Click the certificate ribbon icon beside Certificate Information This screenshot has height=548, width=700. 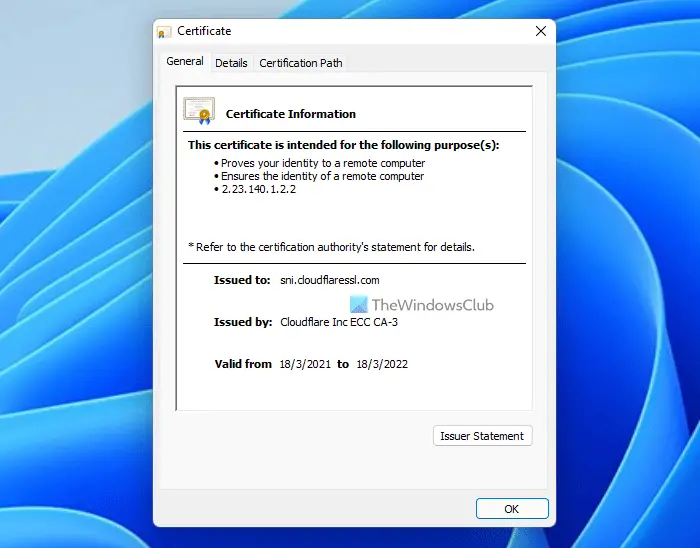199,111
